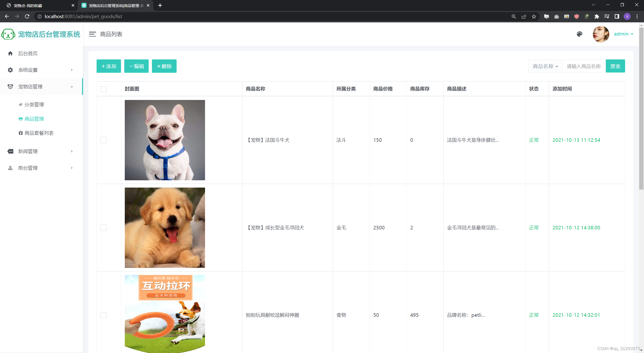Reload the page with refresh icon
Viewport: 644px width, 353px height.
click(27, 17)
